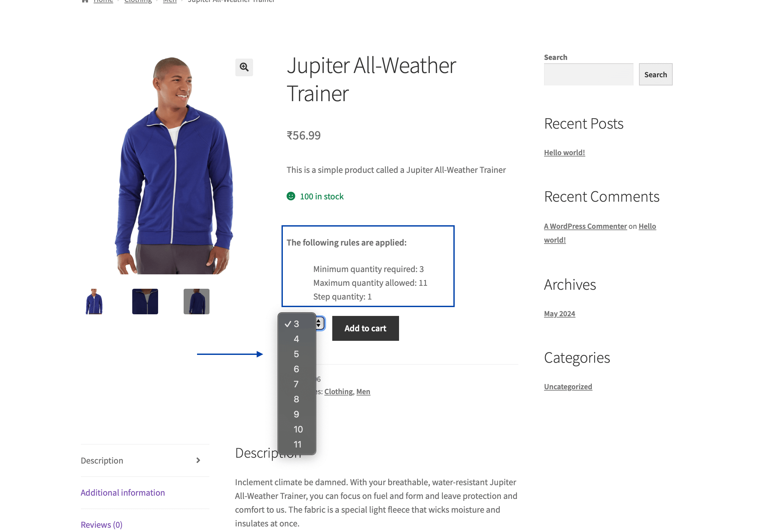The width and height of the screenshot is (784, 532).
Task: Click the blue jacket front thumbnail
Action: 93,301
